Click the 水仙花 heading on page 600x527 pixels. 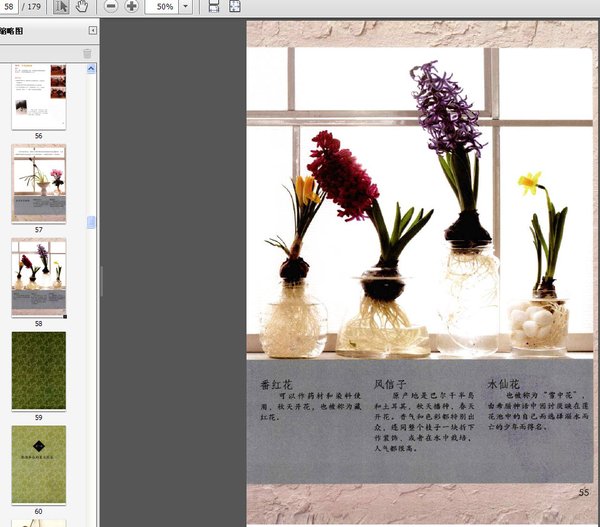click(503, 383)
